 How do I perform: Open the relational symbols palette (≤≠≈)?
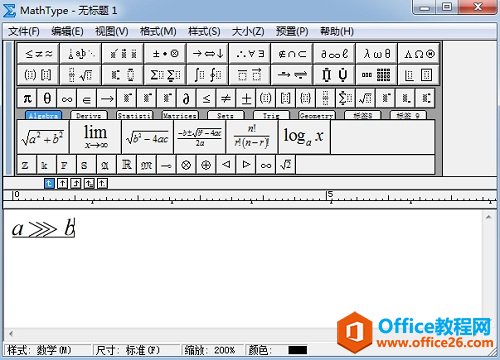tap(39, 53)
